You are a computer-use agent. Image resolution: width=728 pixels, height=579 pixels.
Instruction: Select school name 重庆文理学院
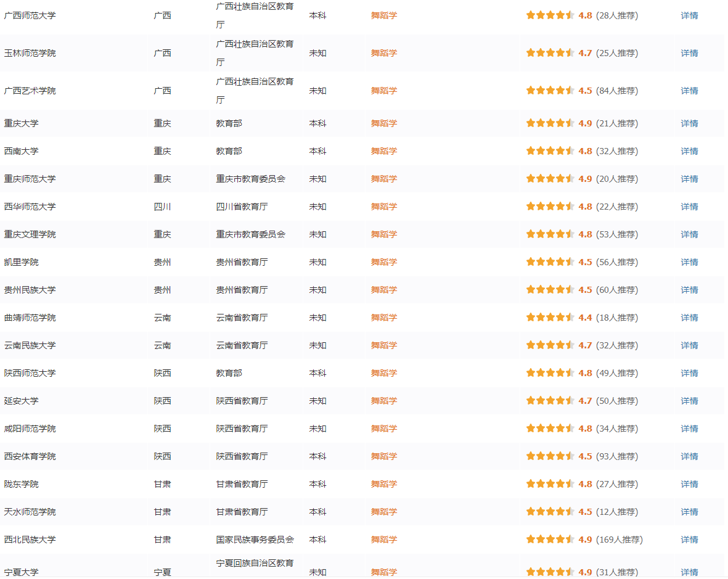click(x=30, y=234)
